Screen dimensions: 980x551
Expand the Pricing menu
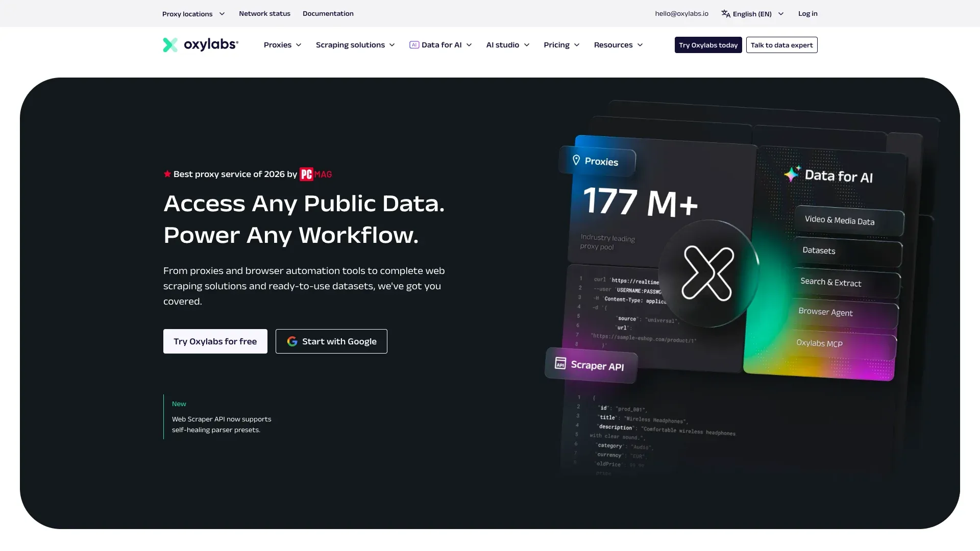561,45
